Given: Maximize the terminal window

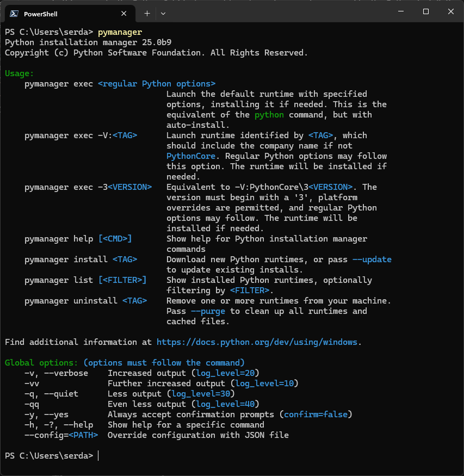Looking at the screenshot, I should tap(425, 11).
